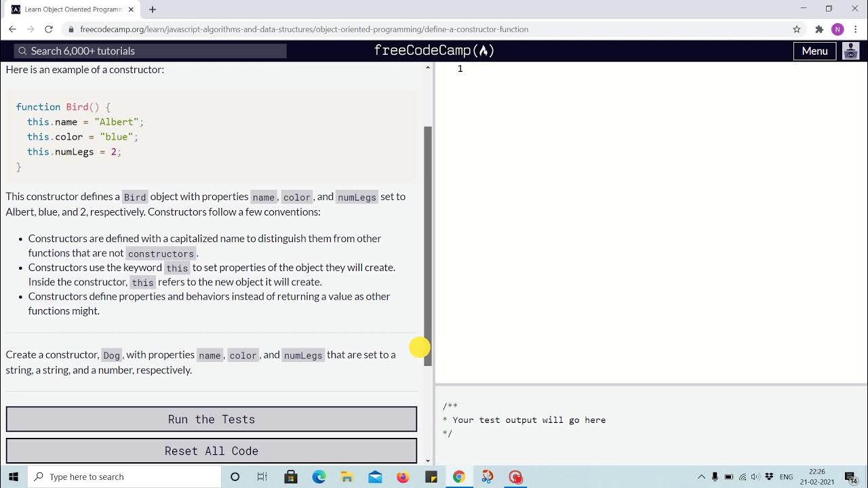Open the Dropbox tray icon
Viewport: 868px width, 488px height.
768,476
